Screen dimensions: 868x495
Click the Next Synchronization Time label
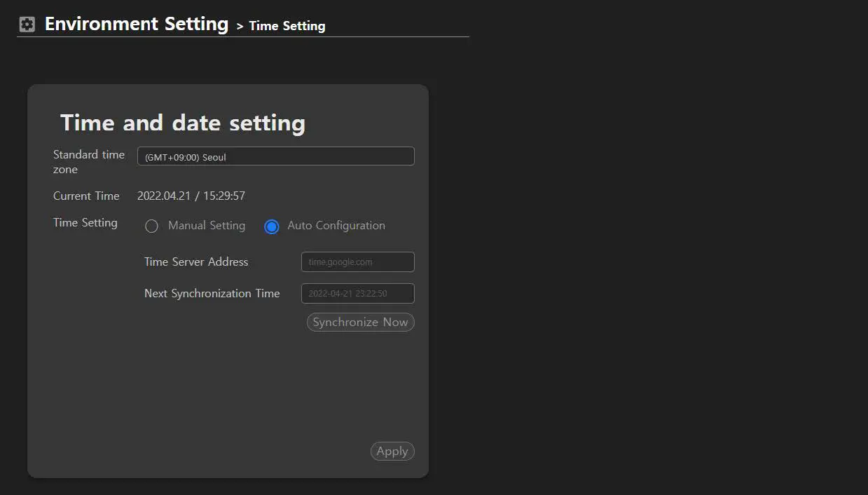click(212, 294)
